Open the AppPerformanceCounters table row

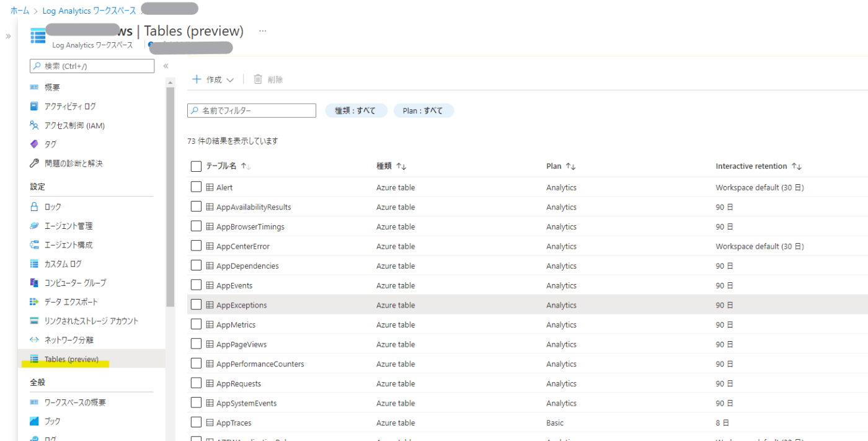(x=528, y=363)
